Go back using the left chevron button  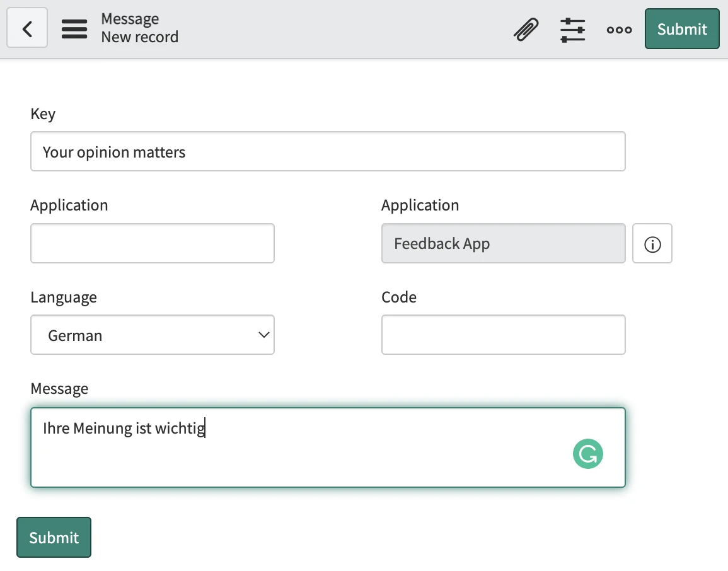tap(27, 28)
